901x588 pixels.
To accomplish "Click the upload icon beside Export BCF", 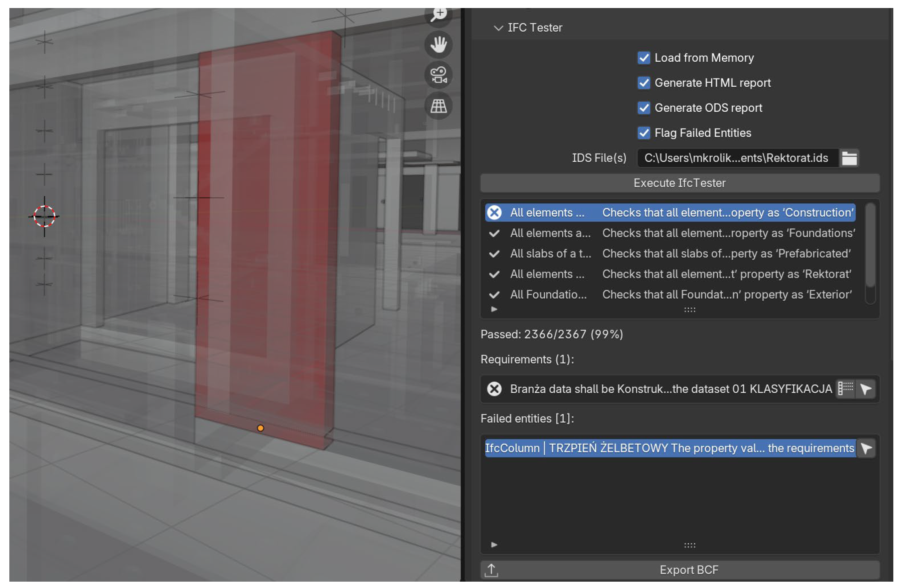I will 491,570.
